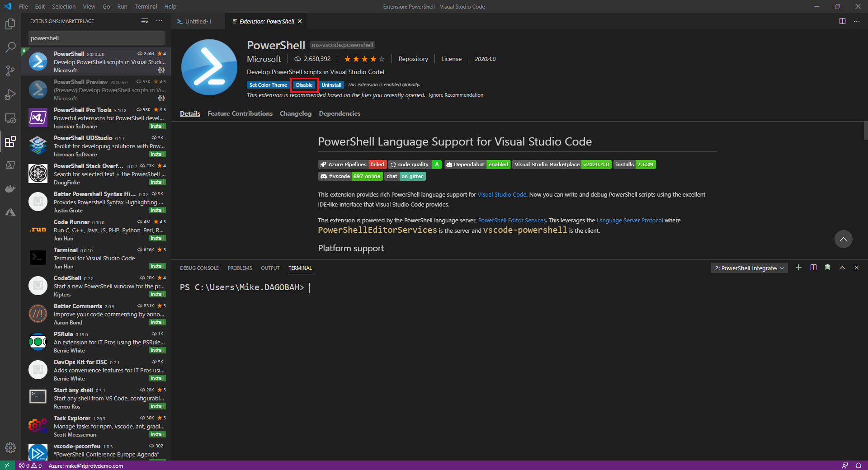Open the Manage gear in activity bar
The image size is (868, 470).
point(10,447)
